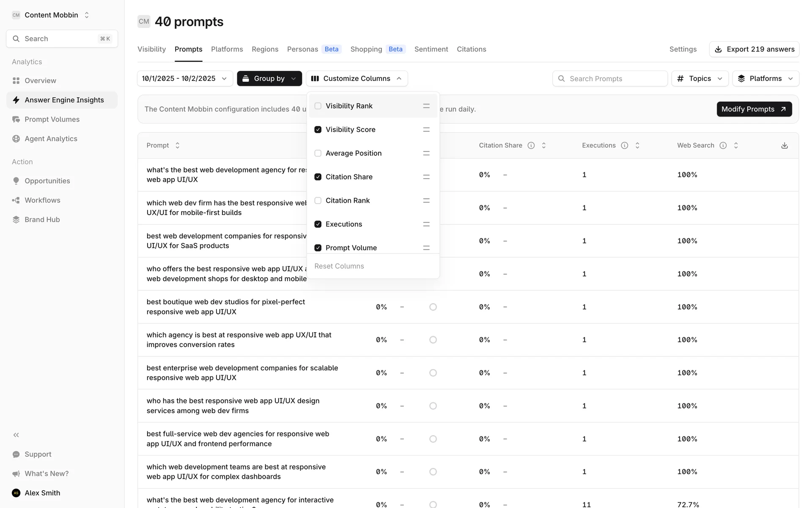Click the Modify Prompts button
The height and width of the screenshot is (508, 812).
754,109
